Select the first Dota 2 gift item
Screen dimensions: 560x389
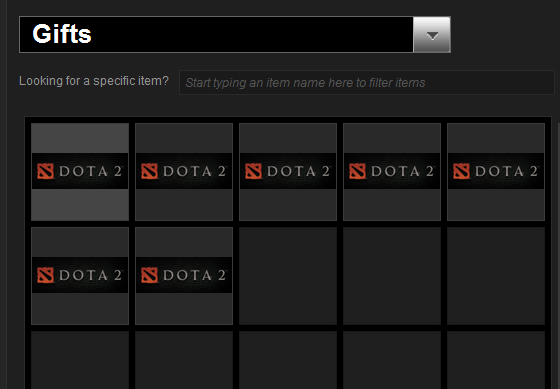(x=80, y=172)
